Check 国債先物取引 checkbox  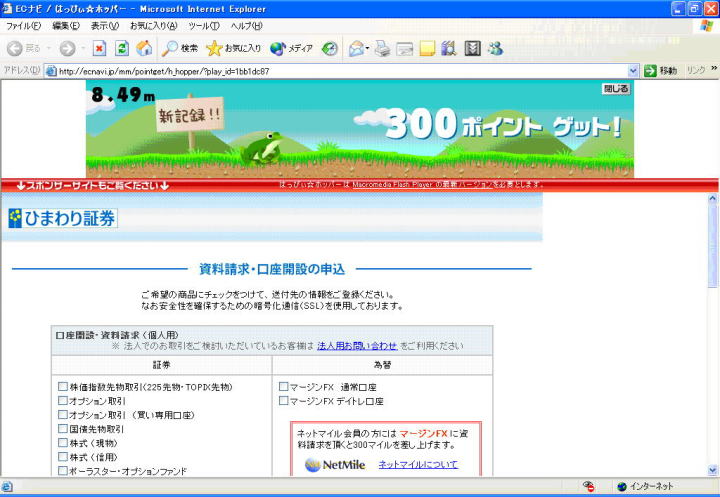click(63, 429)
